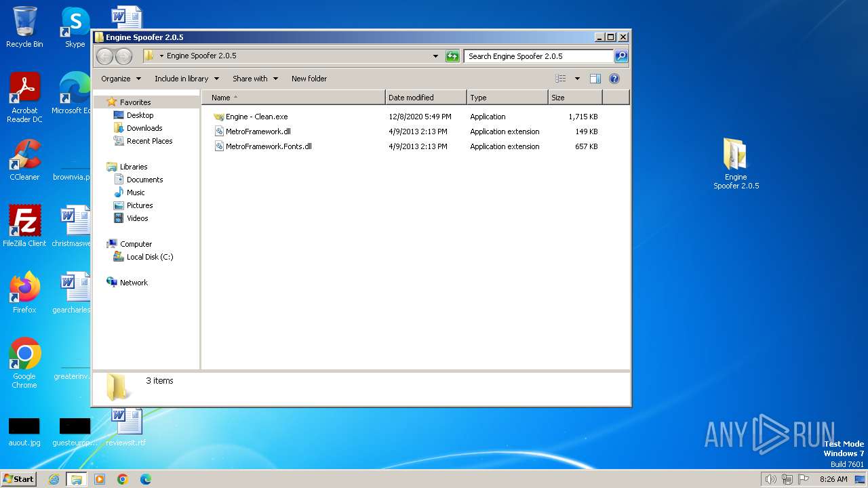Launch Firefox from desktop
This screenshot has width=868, height=488.
tap(24, 293)
